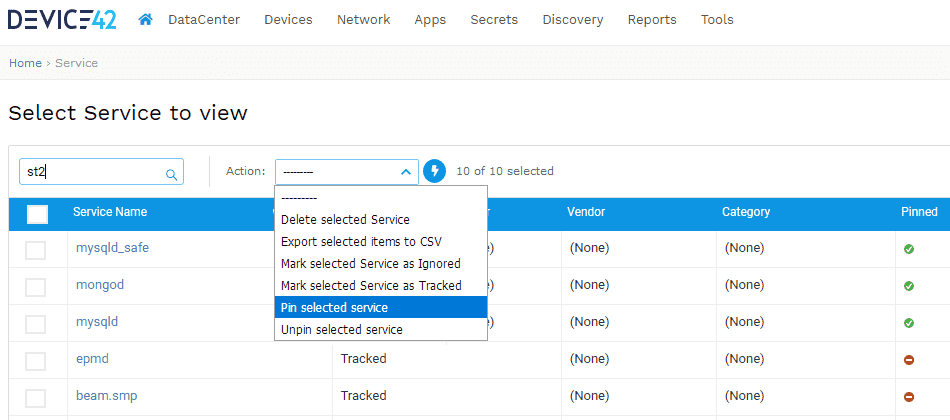Sort by Service Name column
This screenshot has width=950, height=420.
pyautogui.click(x=110, y=212)
